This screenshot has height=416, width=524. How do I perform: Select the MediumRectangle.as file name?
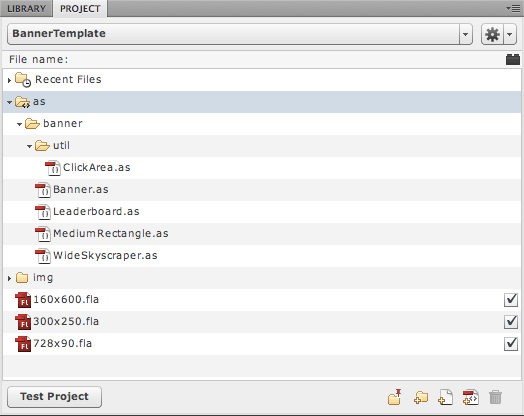point(111,234)
